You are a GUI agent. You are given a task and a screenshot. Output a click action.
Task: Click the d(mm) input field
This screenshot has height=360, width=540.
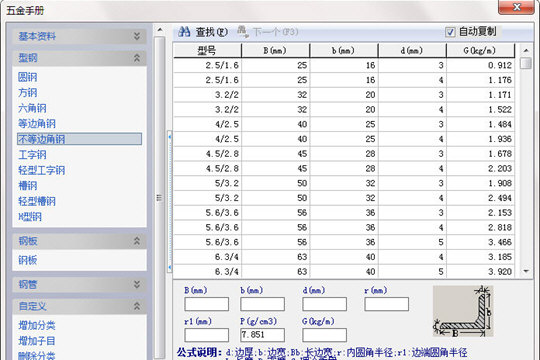pyautogui.click(x=324, y=304)
